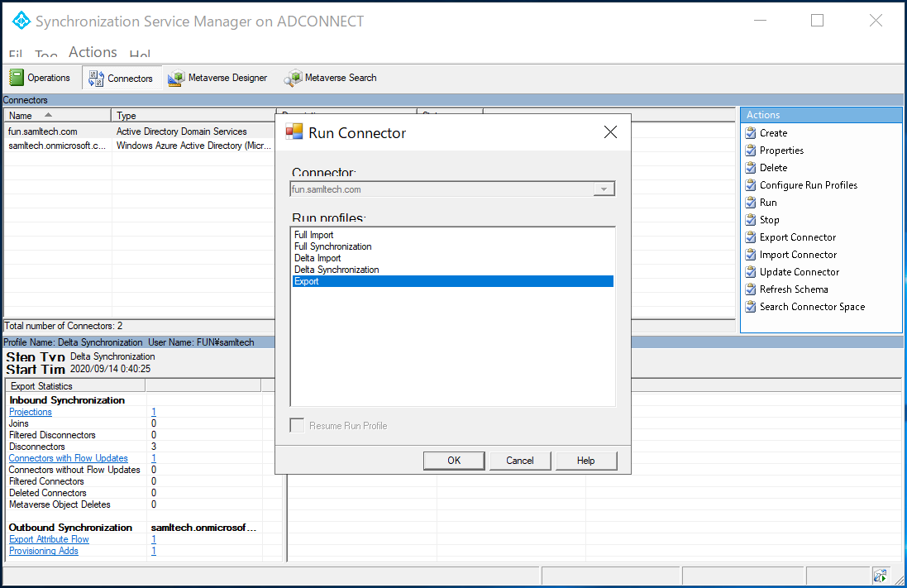Open the Actions menu
The image size is (907, 588).
(93, 52)
